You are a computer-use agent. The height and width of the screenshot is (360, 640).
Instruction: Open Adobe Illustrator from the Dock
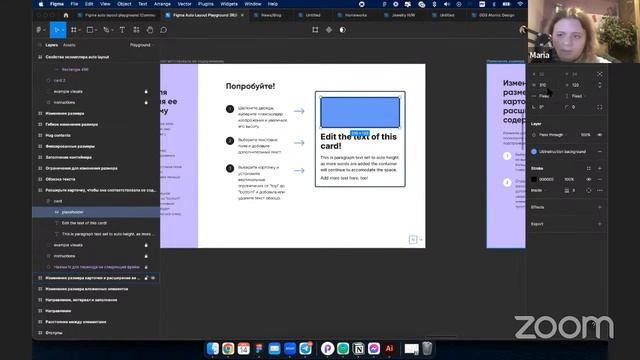pyautogui.click(x=389, y=349)
